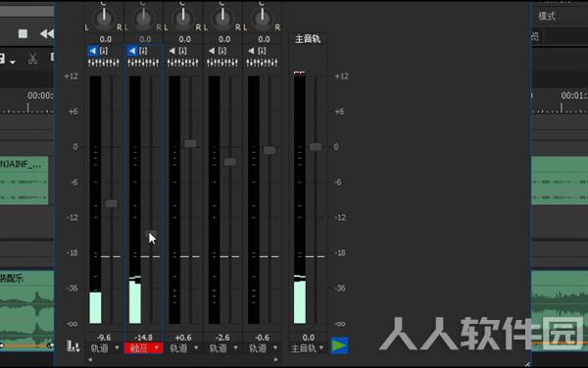Select the scissors cut tool in background toolbar
Screen dimensions: 588x368
(x=32, y=59)
